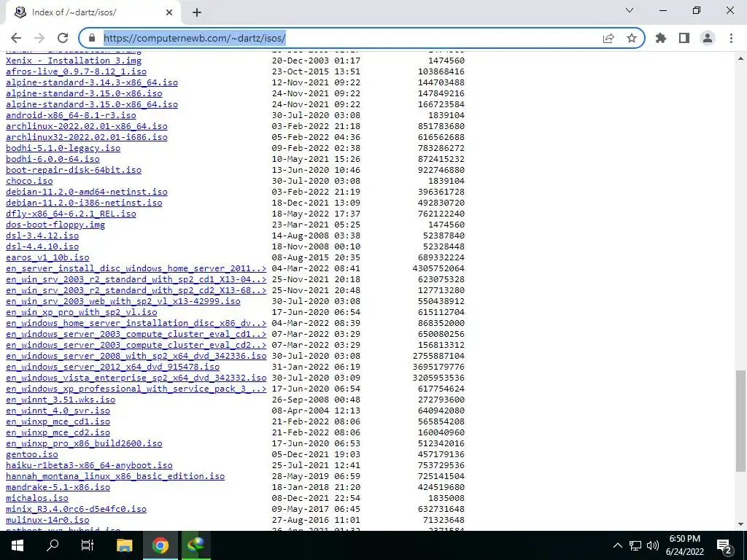747x560 pixels.
Task: Download dsl-4.4.10.iso
Action: [x=42, y=246]
